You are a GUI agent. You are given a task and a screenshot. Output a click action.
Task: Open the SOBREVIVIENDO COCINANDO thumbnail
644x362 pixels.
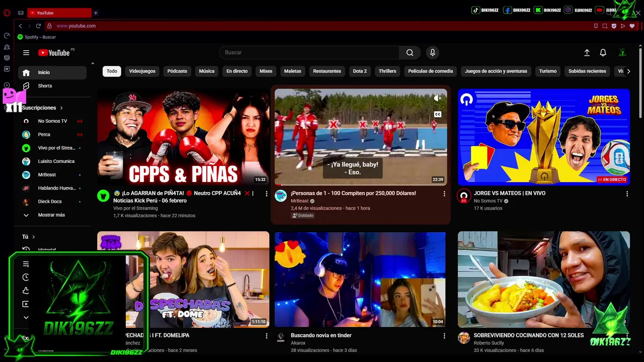coord(544,280)
